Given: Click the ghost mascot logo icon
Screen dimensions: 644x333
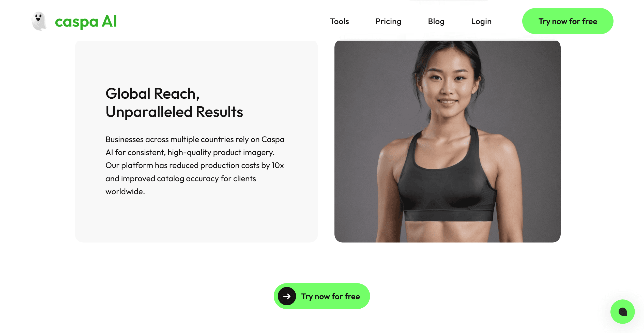Looking at the screenshot, I should [x=39, y=21].
